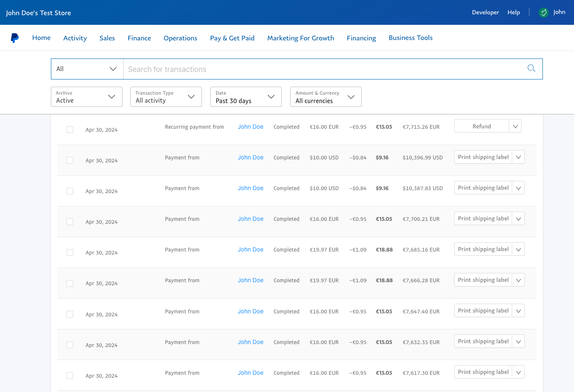This screenshot has width=574, height=392.
Task: Click John Doe's Test Store title
Action: (x=38, y=13)
